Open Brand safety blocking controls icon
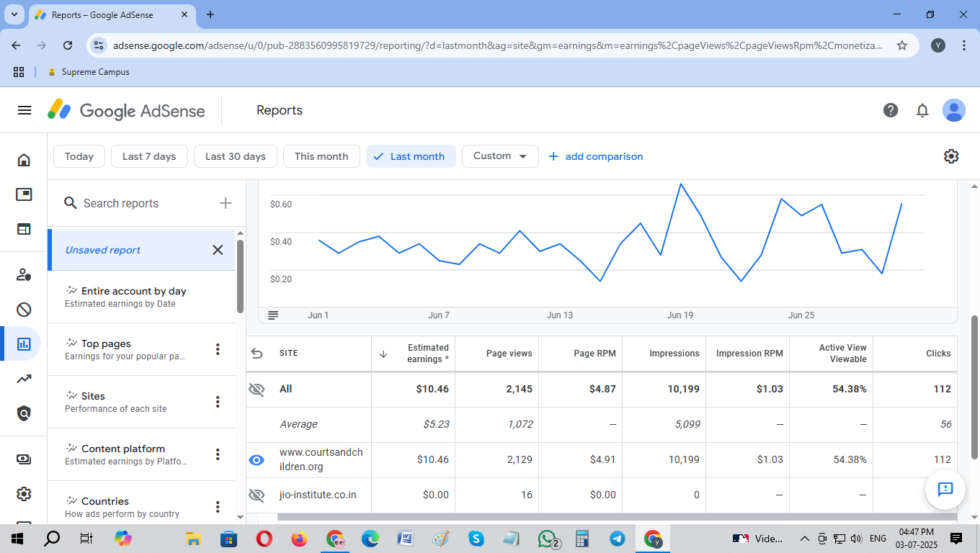Viewport: 980px width, 553px height. 24,310
